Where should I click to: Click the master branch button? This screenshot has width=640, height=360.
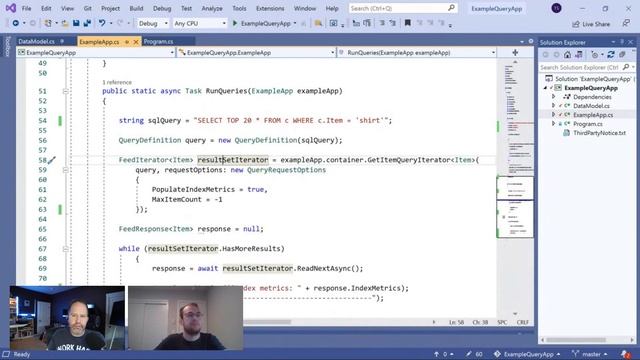[x=590, y=354]
